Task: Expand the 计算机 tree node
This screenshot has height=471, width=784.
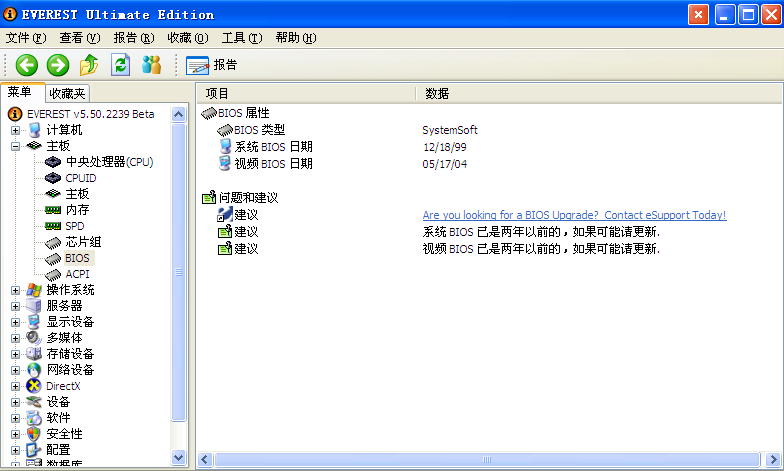Action: [x=16, y=130]
